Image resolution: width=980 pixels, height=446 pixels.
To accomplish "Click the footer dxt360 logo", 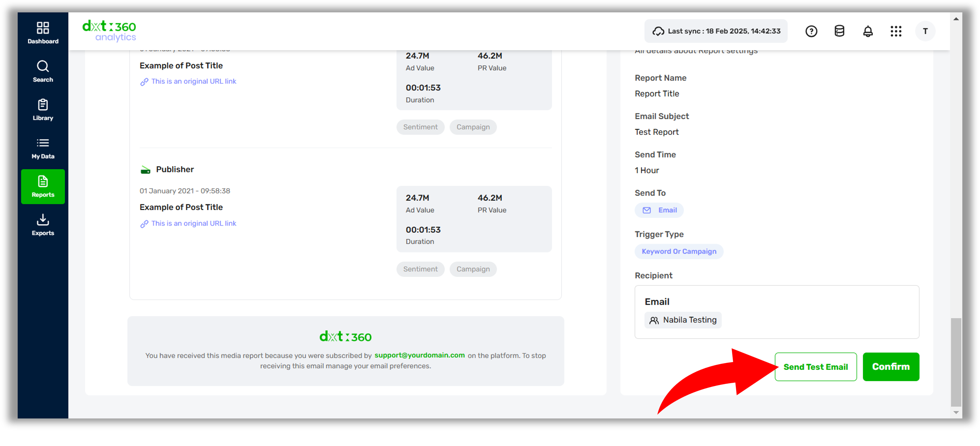I will (345, 337).
